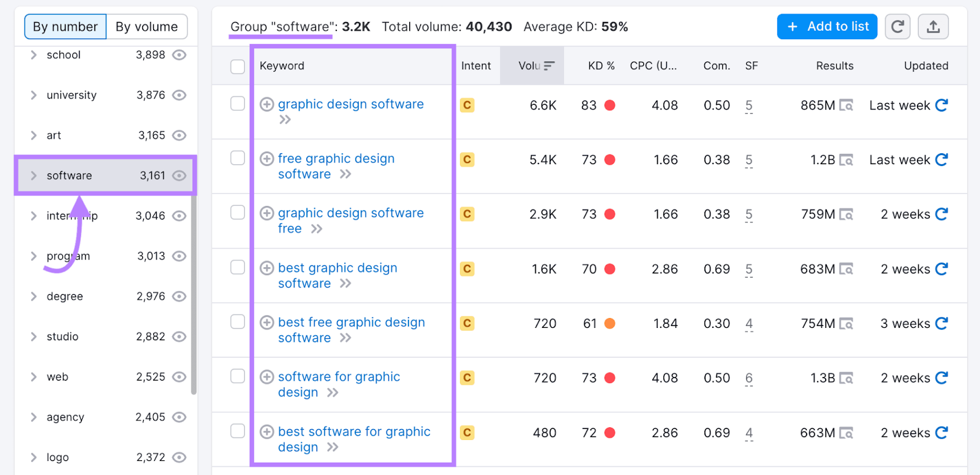The image size is (980, 475).
Task: Click the export upload icon
Action: 933,27
